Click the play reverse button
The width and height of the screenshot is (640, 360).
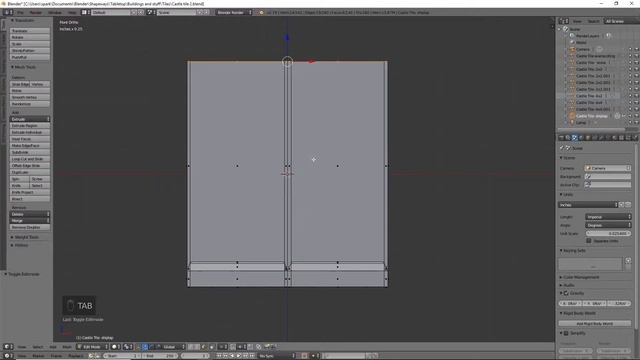[232, 356]
